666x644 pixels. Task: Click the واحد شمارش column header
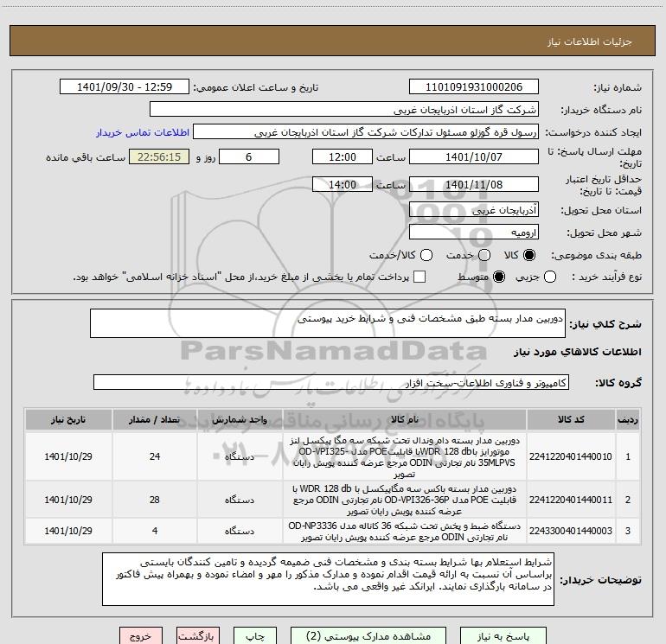pos(240,420)
